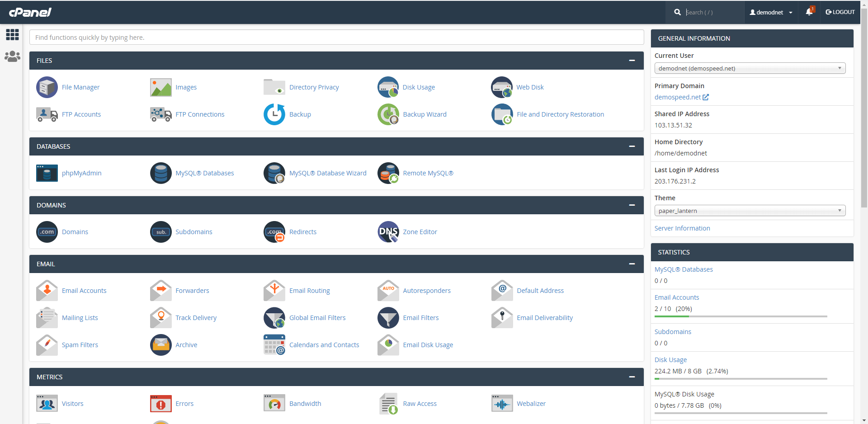Screen dimensions: 868x424
Task: Open the MySQL Database Wizard icon
Action: coord(274,173)
